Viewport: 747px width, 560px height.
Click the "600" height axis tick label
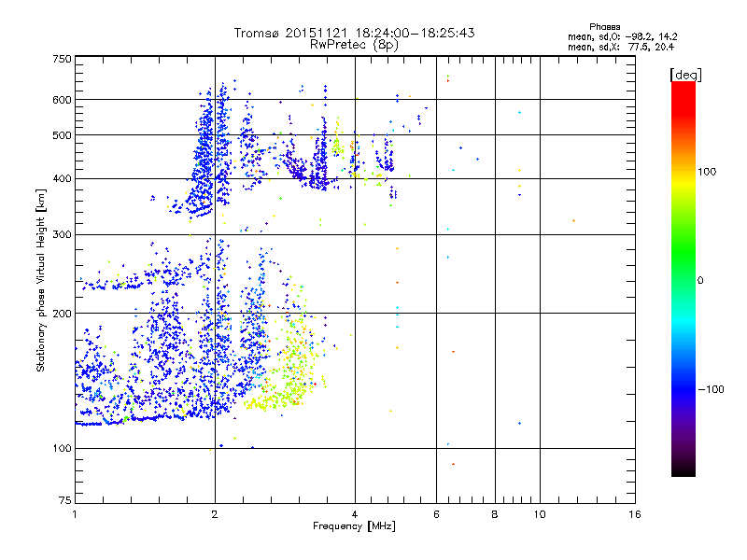[x=62, y=100]
